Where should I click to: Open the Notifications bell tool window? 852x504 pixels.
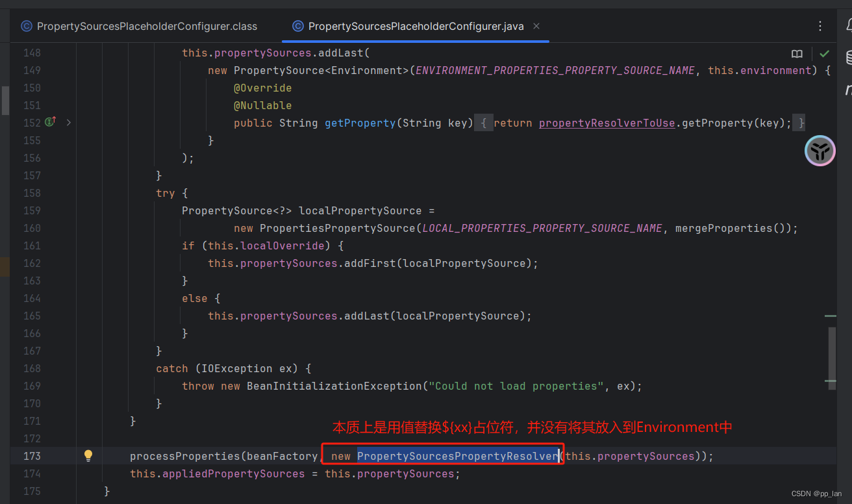(x=849, y=26)
